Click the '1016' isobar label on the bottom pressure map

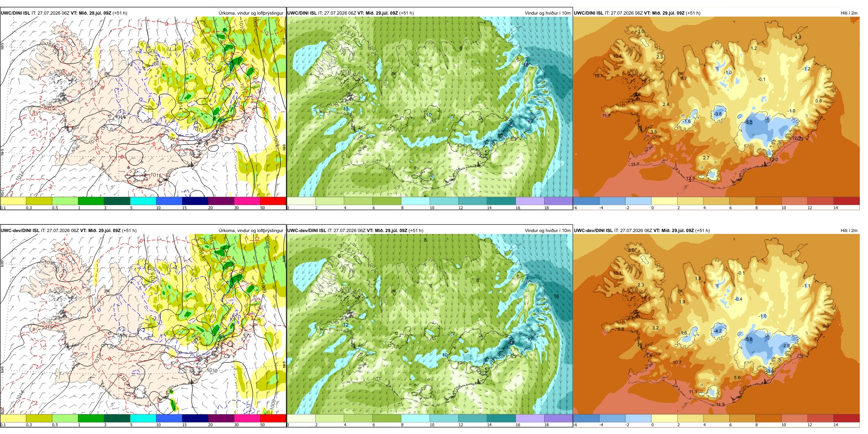pos(49,263)
